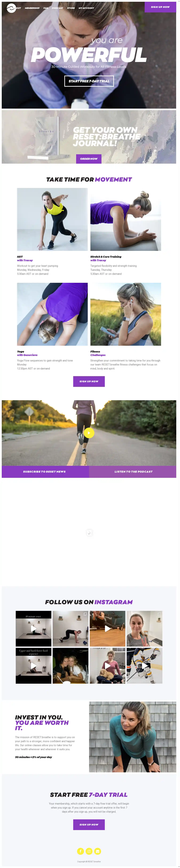This screenshot has height=868, width=180.
Task: Click Order Now for the journal
Action: click(x=89, y=159)
